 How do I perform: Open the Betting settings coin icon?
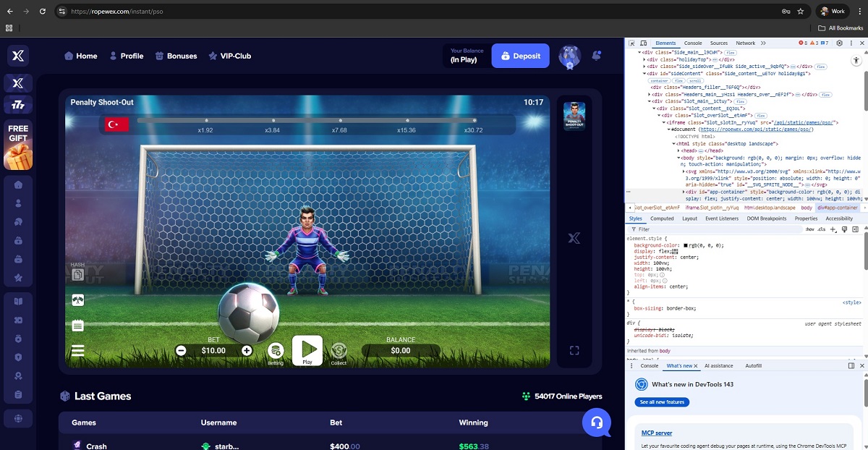coord(276,350)
